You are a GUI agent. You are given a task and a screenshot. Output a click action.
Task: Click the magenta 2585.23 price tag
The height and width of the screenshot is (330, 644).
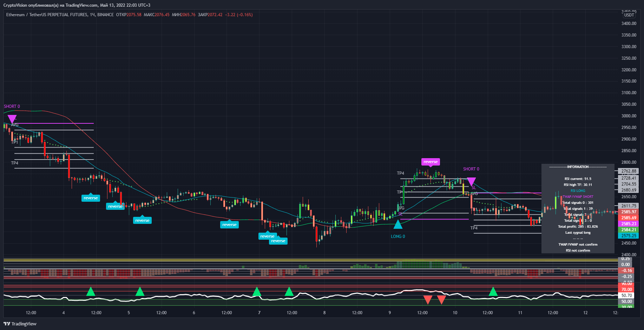pyautogui.click(x=628, y=224)
